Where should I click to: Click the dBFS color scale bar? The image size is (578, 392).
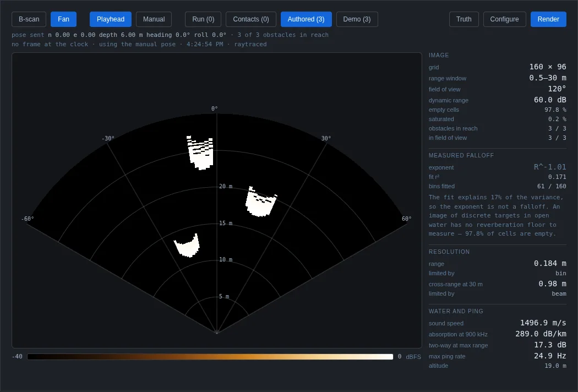tap(210, 357)
